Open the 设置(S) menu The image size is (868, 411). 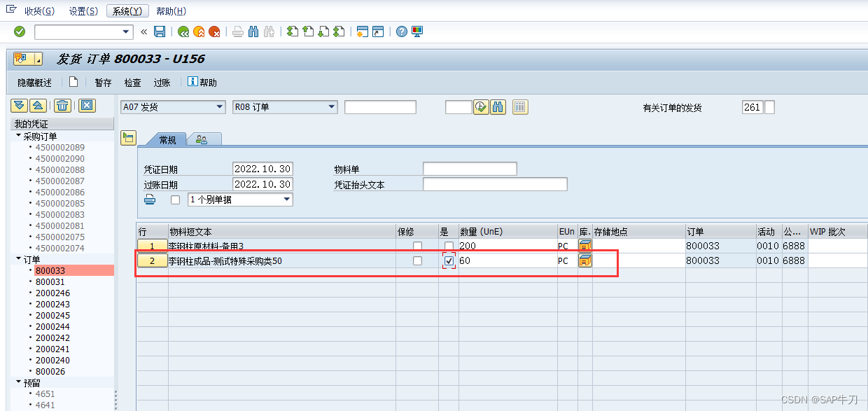click(x=83, y=11)
